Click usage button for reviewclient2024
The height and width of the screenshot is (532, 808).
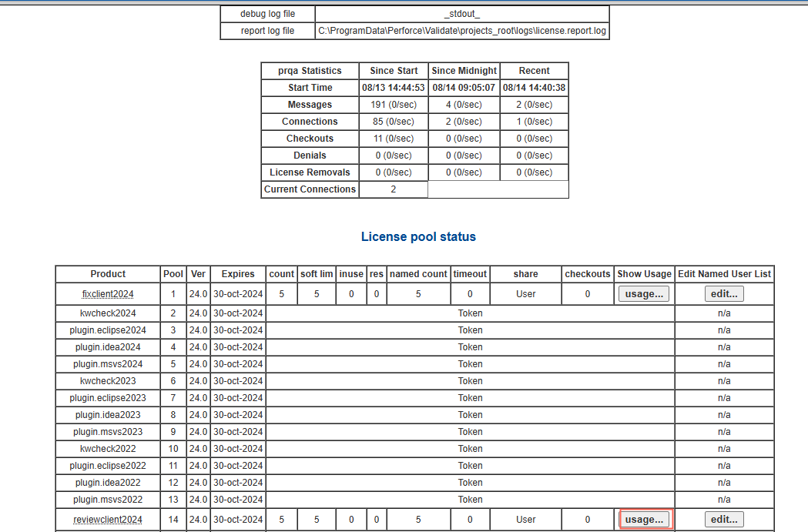(644, 520)
